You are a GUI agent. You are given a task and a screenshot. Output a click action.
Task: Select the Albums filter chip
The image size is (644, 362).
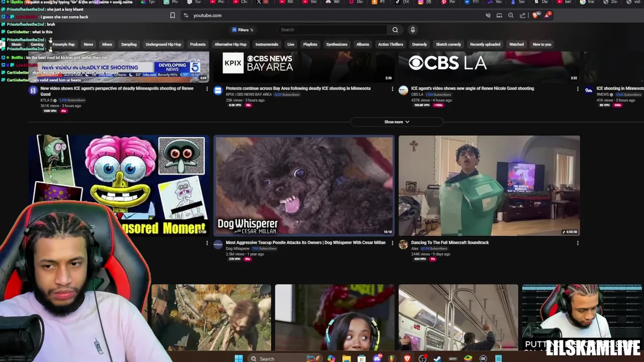pyautogui.click(x=363, y=44)
